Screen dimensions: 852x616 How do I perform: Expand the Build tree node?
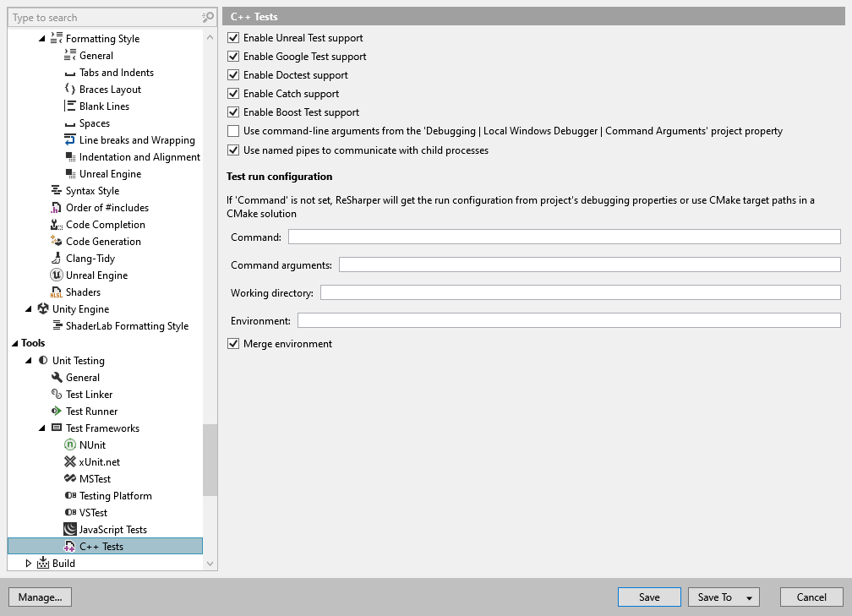coord(28,563)
